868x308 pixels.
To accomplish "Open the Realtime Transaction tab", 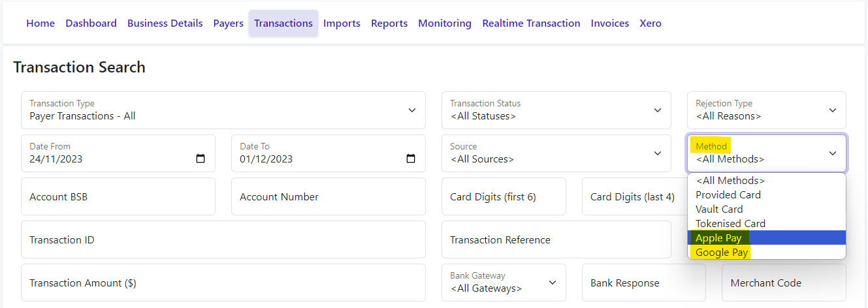I will click(531, 23).
